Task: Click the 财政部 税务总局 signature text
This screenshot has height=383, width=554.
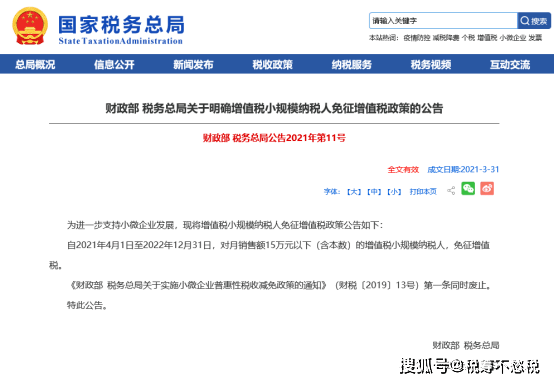Action: [x=466, y=345]
